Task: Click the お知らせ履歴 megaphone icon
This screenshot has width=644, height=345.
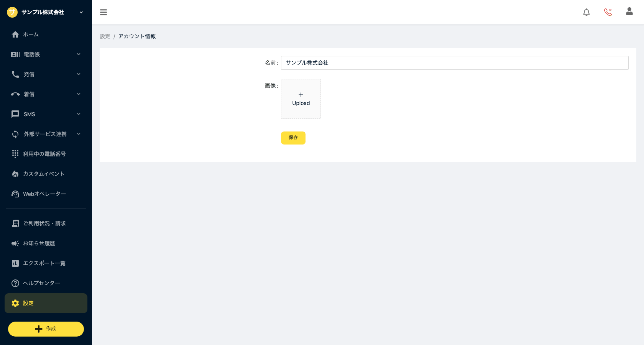Action: (x=15, y=243)
